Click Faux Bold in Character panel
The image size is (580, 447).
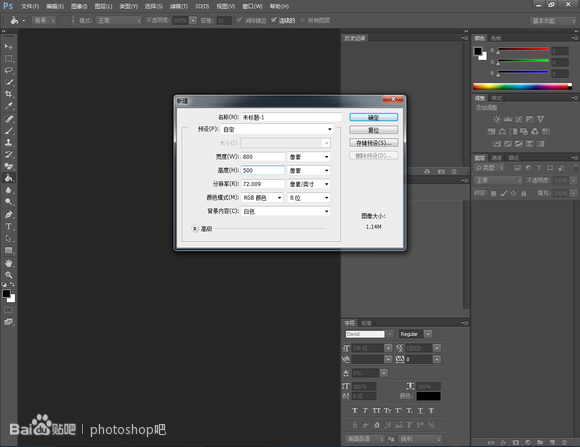(x=355, y=411)
